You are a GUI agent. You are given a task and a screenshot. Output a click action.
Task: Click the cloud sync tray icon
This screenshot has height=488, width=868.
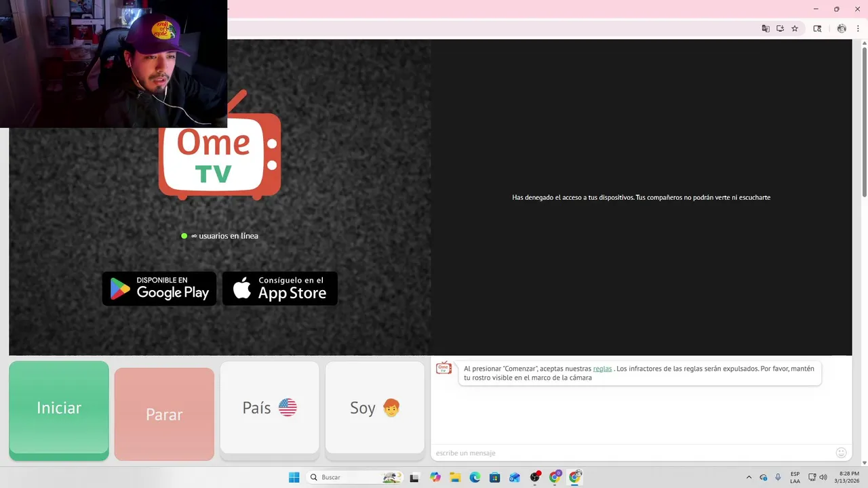point(764,477)
